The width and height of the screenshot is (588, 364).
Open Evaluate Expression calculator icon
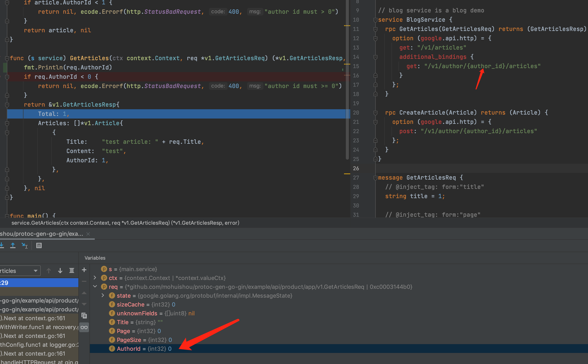click(x=39, y=245)
